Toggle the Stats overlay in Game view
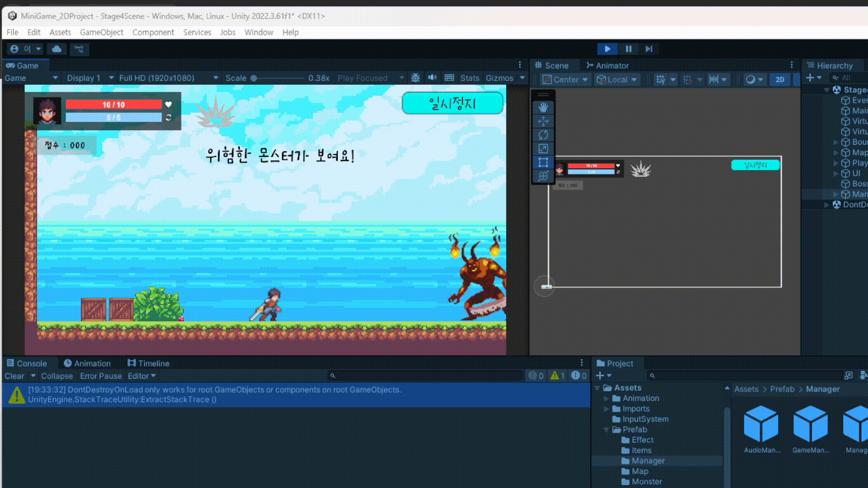 469,78
